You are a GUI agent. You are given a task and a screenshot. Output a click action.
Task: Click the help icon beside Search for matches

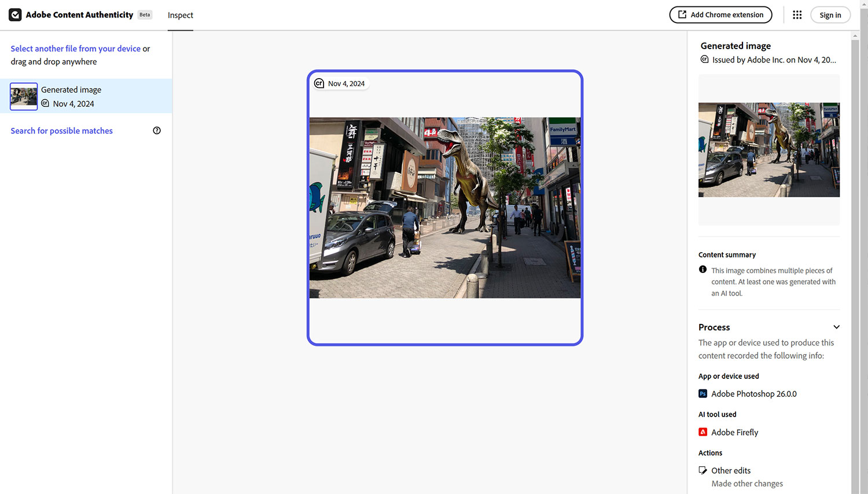point(157,131)
